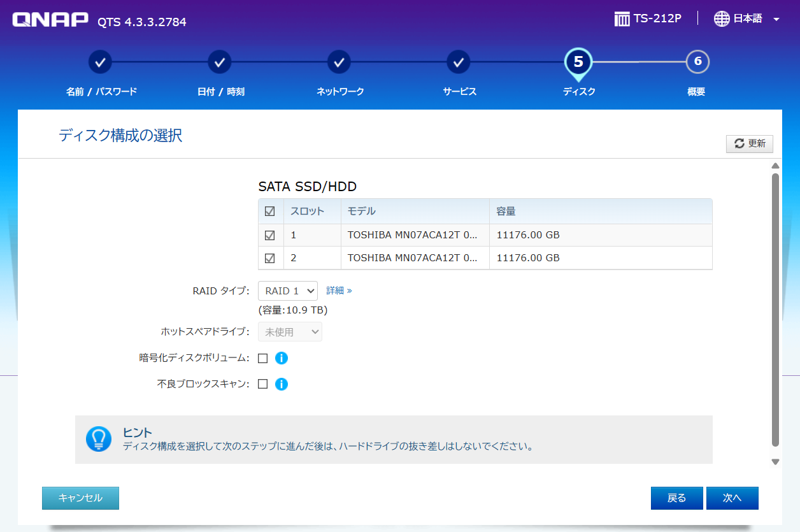Image resolution: width=800 pixels, height=532 pixels.
Task: Click the step 6 summary circle icon
Action: click(x=697, y=62)
